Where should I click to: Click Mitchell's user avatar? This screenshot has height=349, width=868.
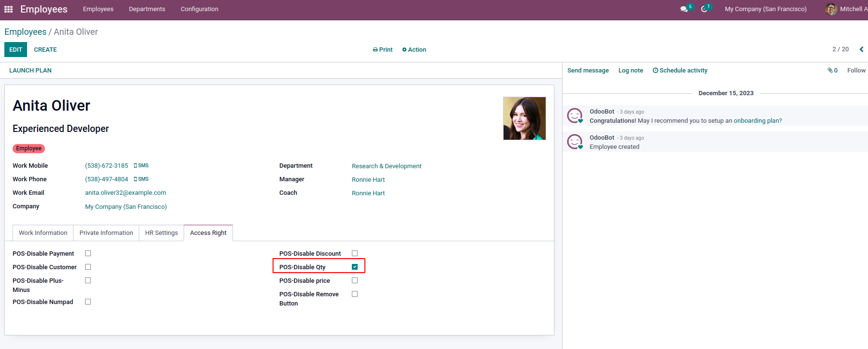pyautogui.click(x=831, y=9)
